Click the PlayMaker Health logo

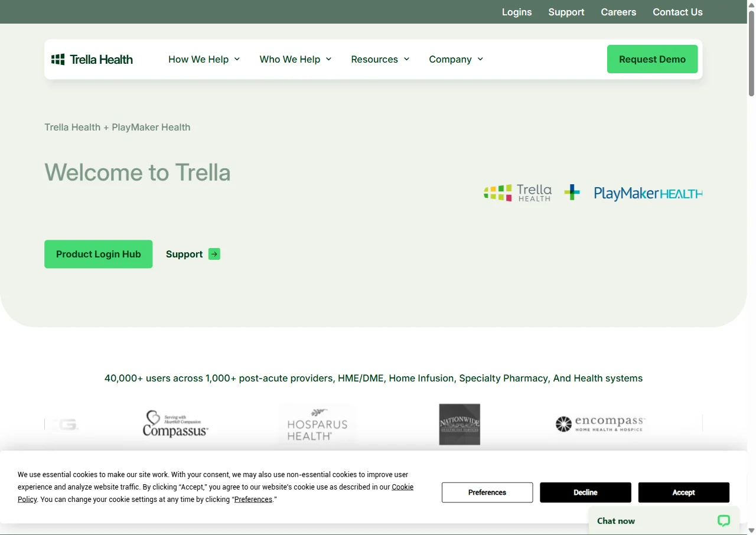(x=648, y=193)
